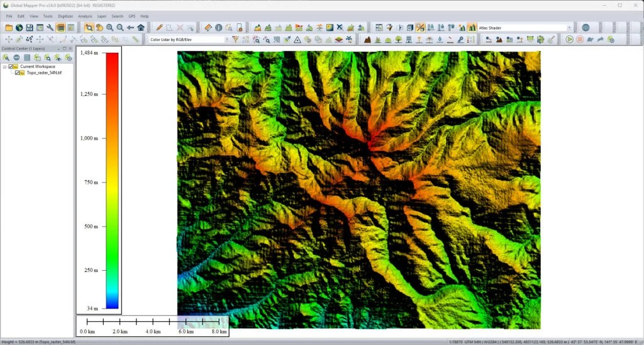Open the File menu
The height and width of the screenshot is (345, 644).
coord(9,16)
